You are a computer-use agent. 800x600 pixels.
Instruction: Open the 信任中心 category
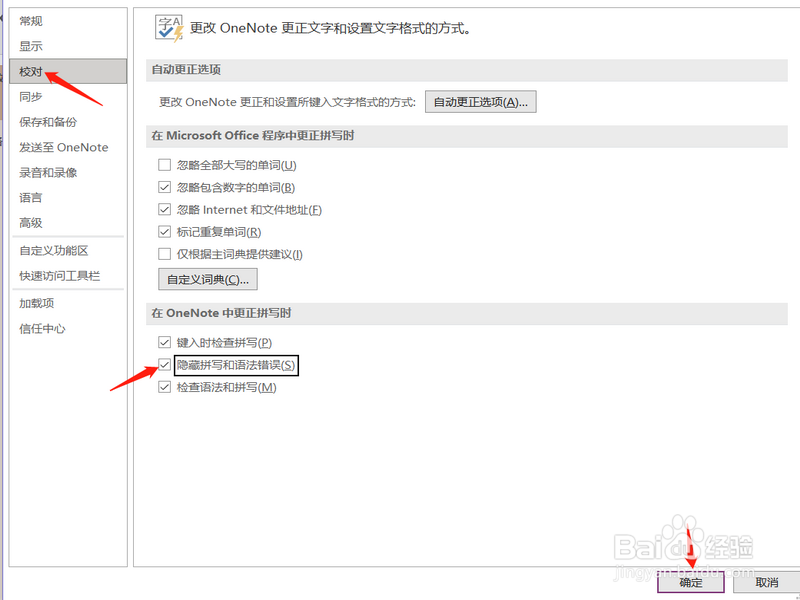[x=42, y=329]
